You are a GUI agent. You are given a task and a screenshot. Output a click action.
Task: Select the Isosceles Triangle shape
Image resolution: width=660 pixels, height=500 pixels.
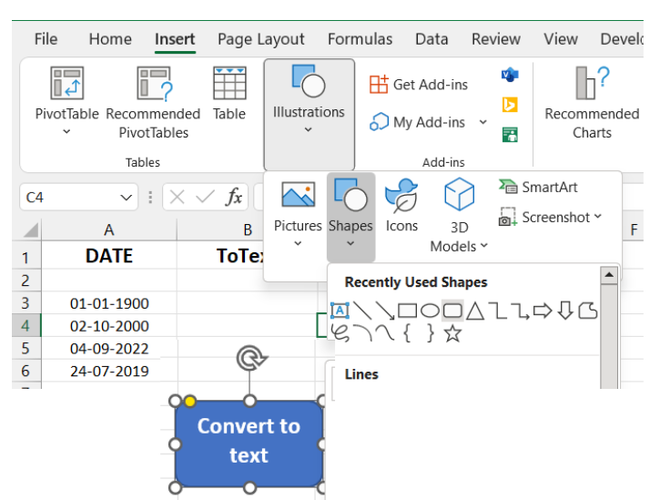tap(475, 311)
